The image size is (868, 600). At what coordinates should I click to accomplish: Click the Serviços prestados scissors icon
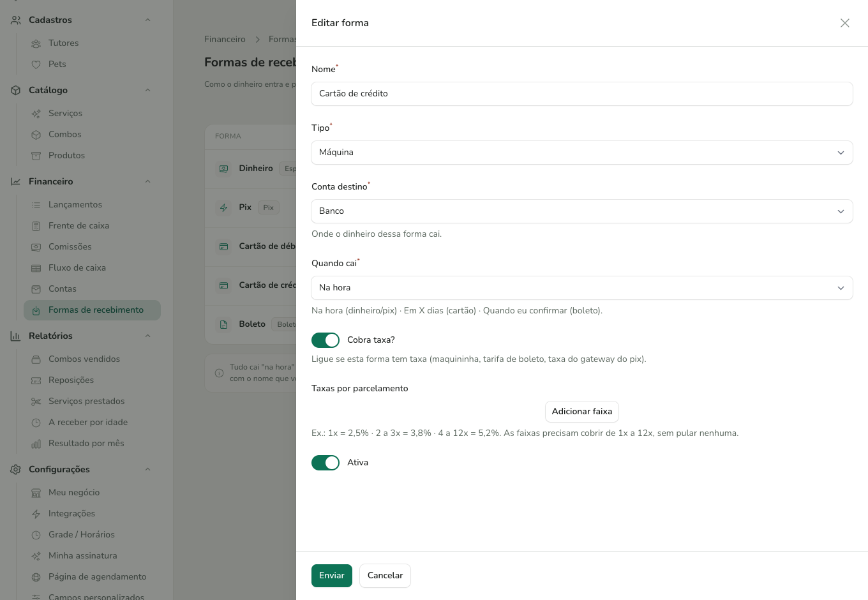pos(36,401)
